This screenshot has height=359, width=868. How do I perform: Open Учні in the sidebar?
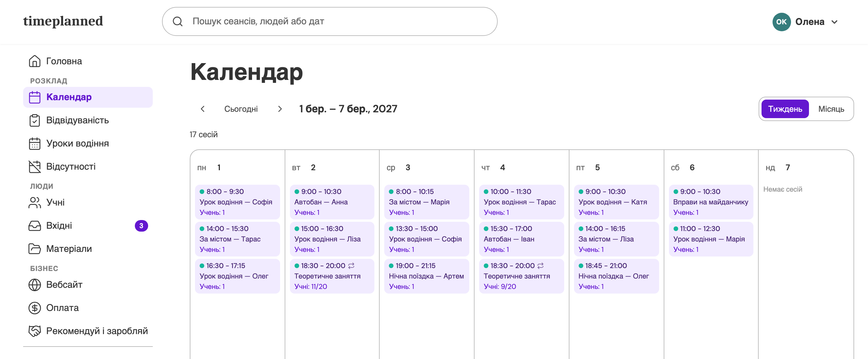88,203
